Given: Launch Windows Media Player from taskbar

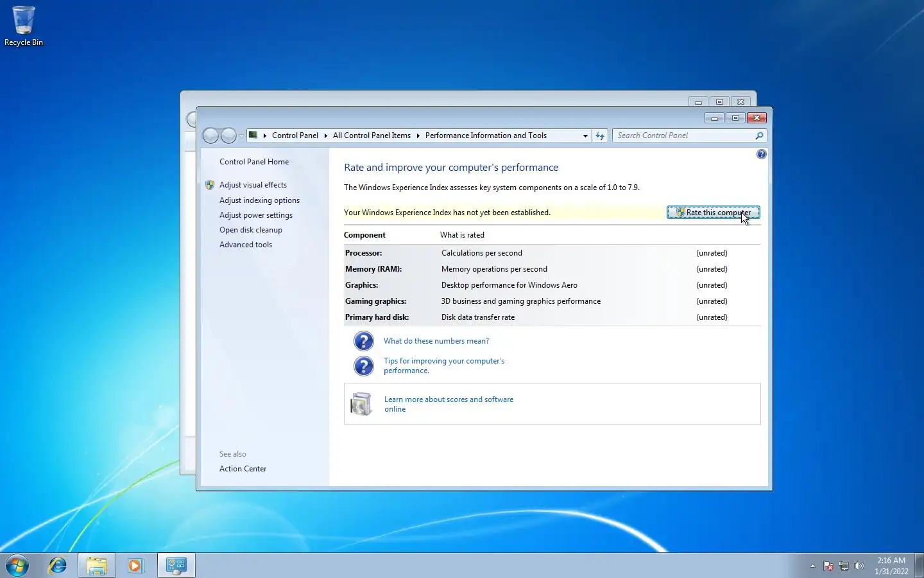Looking at the screenshot, I should (135, 565).
